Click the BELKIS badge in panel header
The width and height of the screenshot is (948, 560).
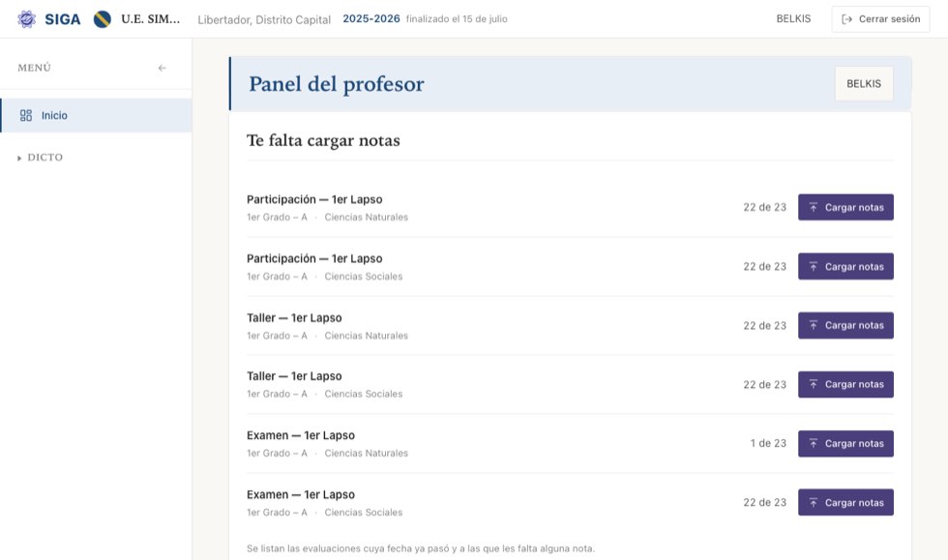[x=863, y=83]
